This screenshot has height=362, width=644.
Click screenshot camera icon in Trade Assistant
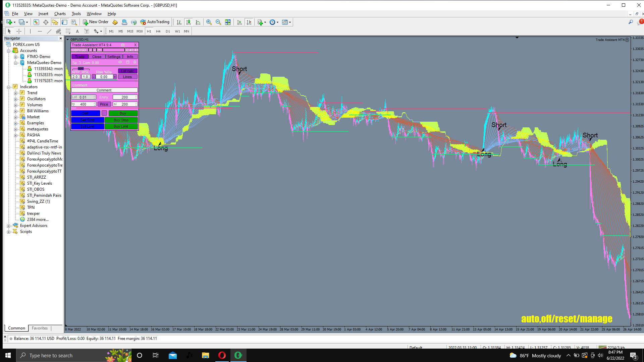(123, 45)
